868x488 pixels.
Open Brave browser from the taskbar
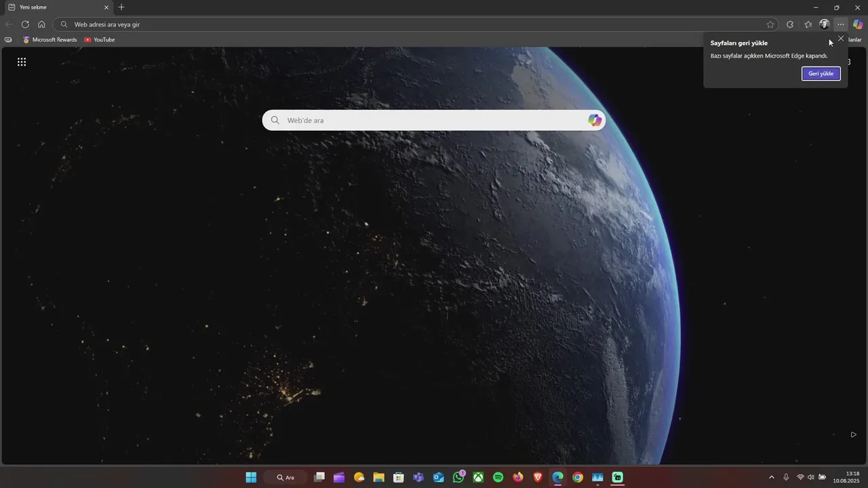[x=538, y=477]
